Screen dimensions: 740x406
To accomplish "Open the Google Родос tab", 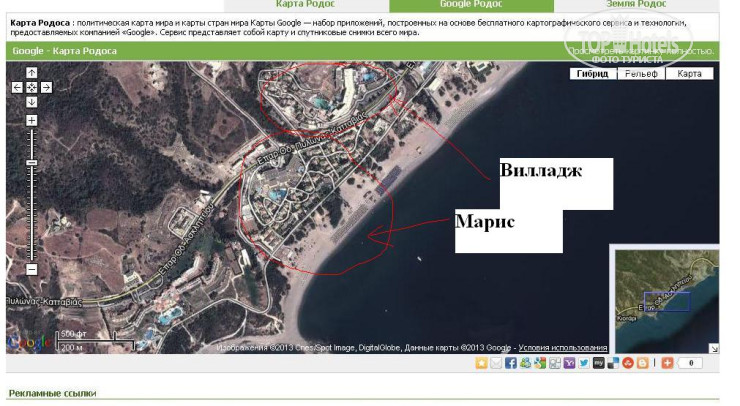I will [x=471, y=5].
